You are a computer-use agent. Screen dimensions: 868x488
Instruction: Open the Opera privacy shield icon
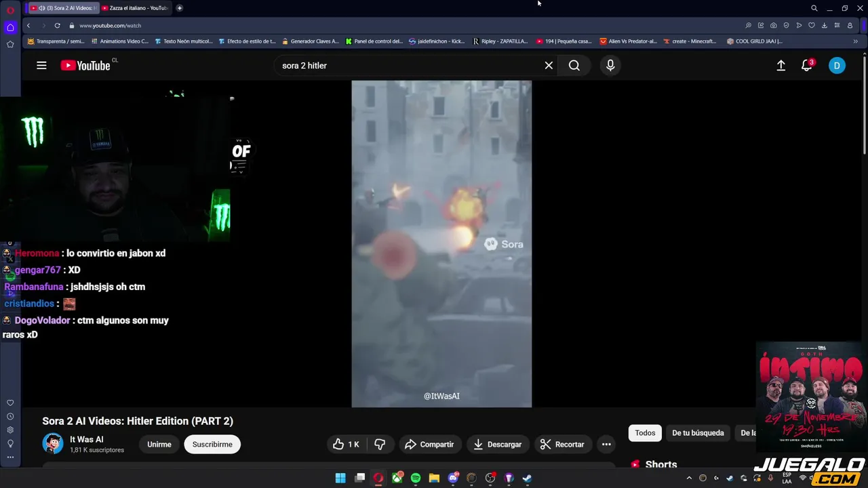click(x=786, y=25)
